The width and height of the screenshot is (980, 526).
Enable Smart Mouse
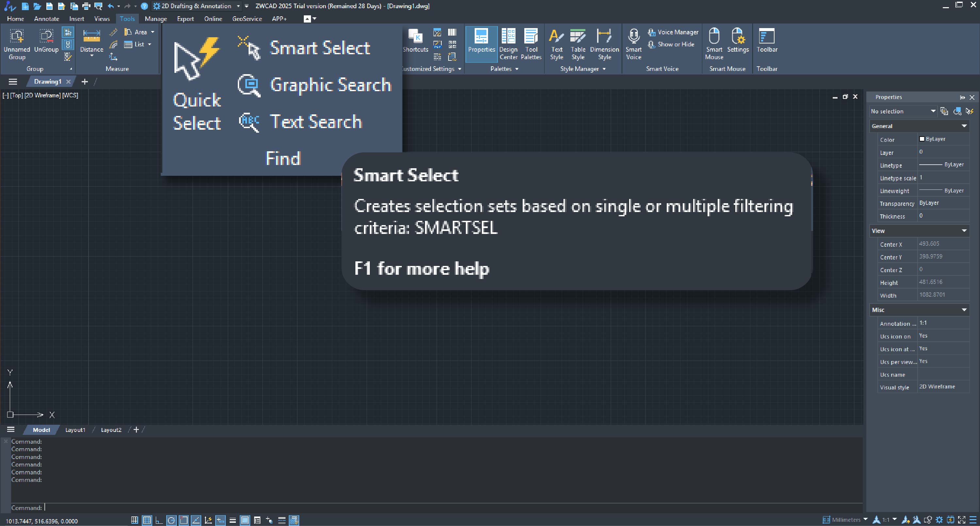[x=714, y=44]
